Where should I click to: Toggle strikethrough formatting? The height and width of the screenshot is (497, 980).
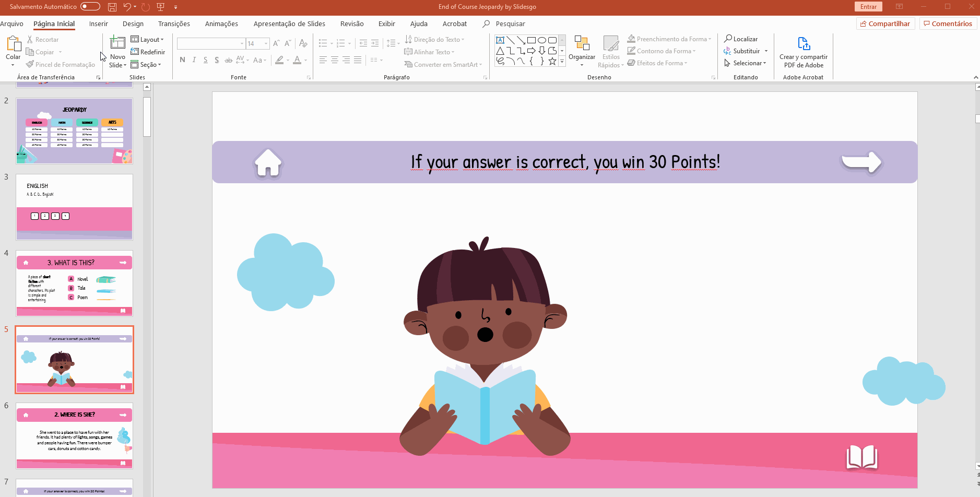pos(228,60)
